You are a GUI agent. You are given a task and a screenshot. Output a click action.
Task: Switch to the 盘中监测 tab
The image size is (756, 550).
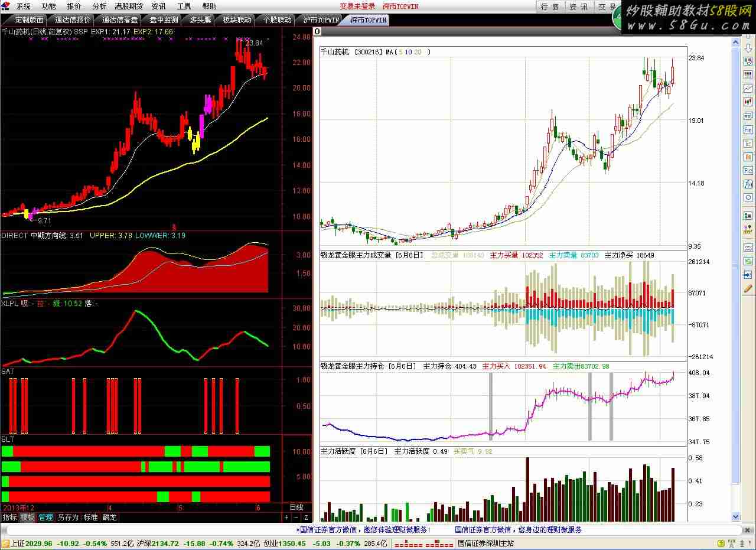coord(164,19)
